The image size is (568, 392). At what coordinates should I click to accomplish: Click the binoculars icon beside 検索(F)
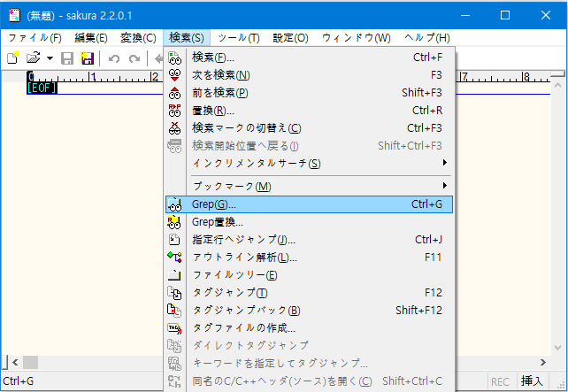(x=174, y=58)
